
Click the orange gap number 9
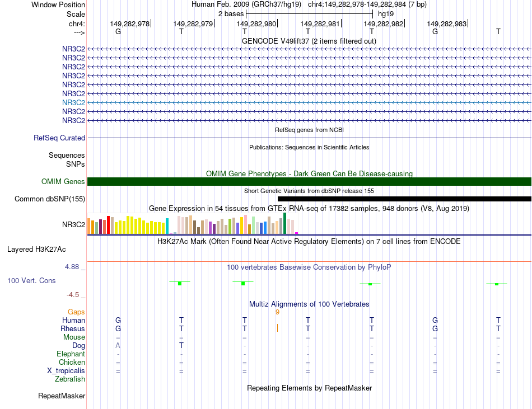click(x=278, y=312)
